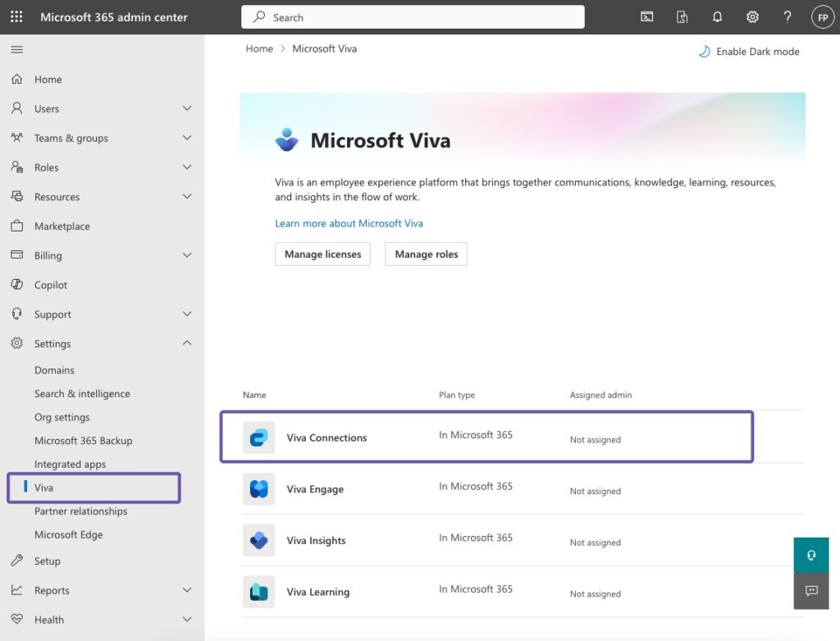
Task: Open the Viva Engage name link
Action: click(315, 489)
